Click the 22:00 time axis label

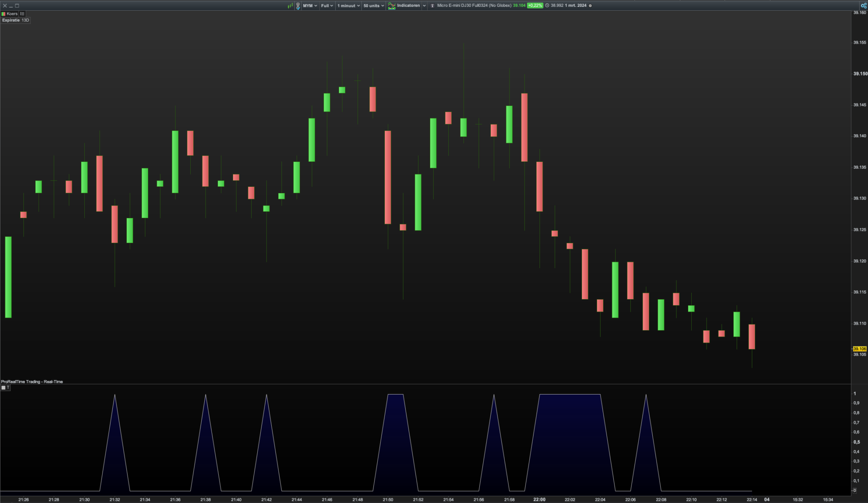[539, 499]
